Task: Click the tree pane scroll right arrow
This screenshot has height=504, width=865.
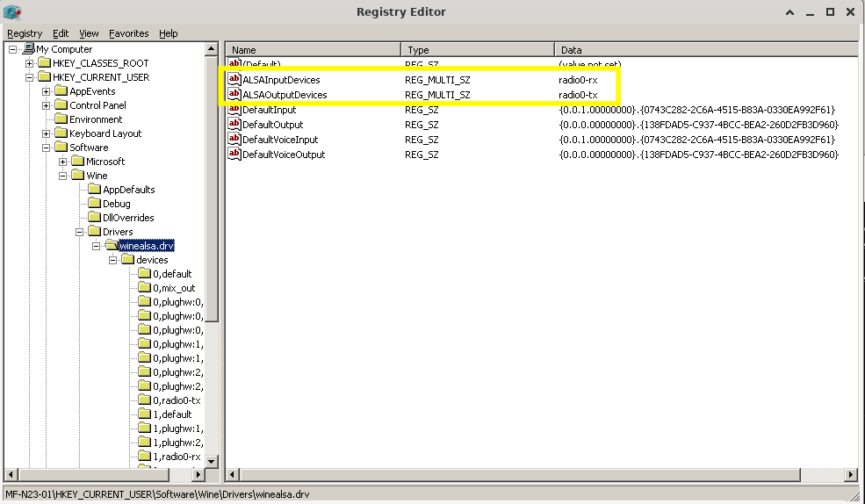Action: (x=198, y=474)
